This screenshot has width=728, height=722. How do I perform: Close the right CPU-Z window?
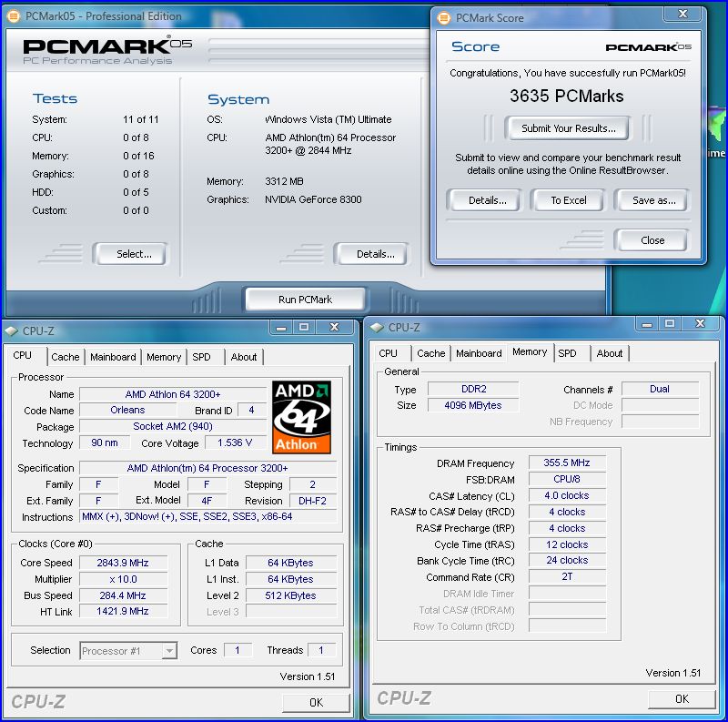tap(700, 324)
